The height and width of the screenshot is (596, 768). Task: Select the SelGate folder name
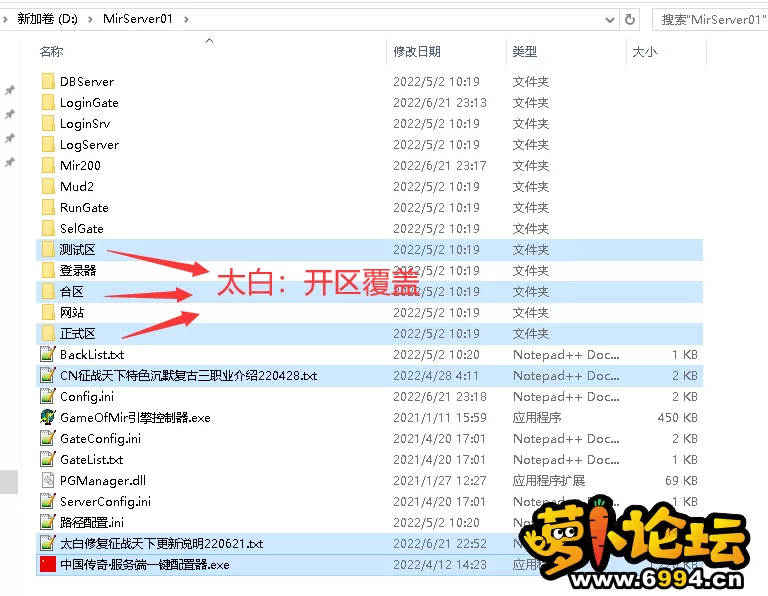82,229
